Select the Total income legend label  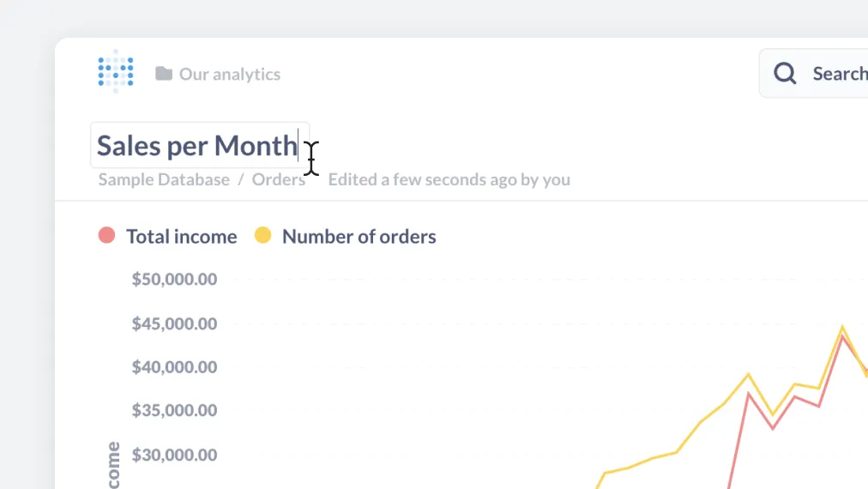click(x=181, y=237)
